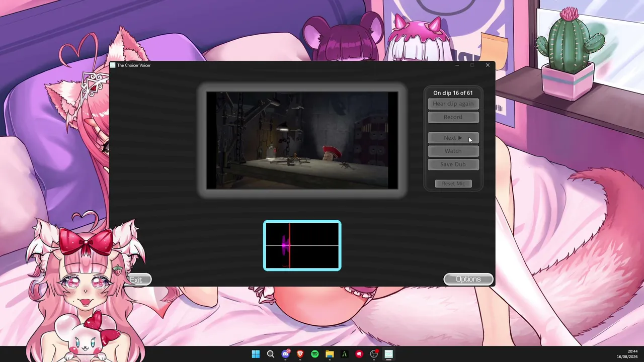Click the red playhead in the waveform
Viewport: 644px width, 362px height.
(x=289, y=246)
